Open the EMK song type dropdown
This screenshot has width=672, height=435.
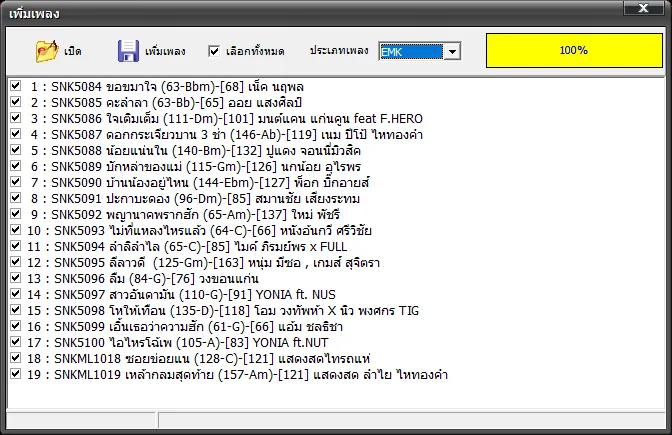(452, 51)
